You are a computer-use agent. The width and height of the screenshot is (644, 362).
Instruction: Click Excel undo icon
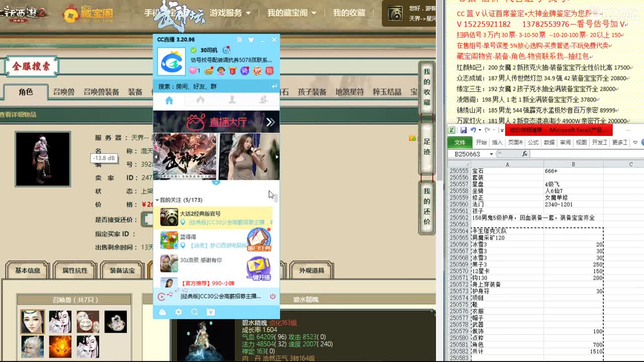coord(473,130)
